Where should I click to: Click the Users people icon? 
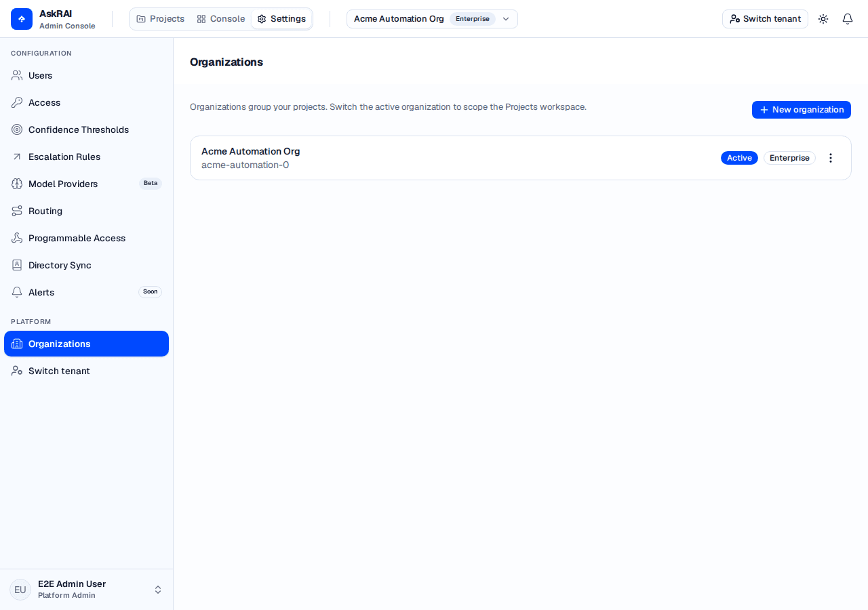click(17, 75)
